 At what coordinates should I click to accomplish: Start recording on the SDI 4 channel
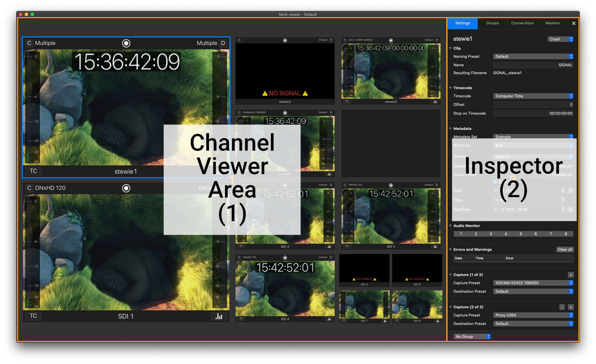click(x=285, y=257)
